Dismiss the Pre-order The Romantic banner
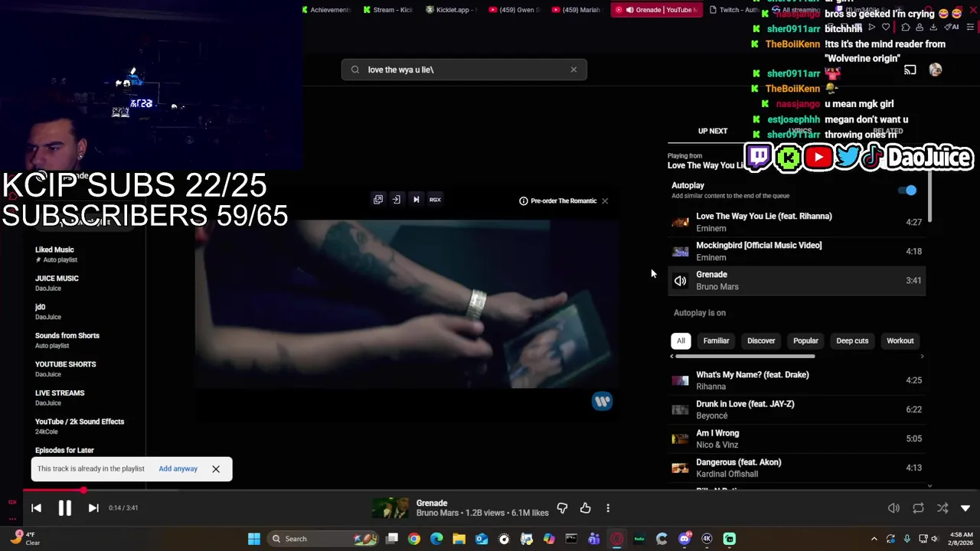The height and width of the screenshot is (551, 980). pyautogui.click(x=605, y=201)
